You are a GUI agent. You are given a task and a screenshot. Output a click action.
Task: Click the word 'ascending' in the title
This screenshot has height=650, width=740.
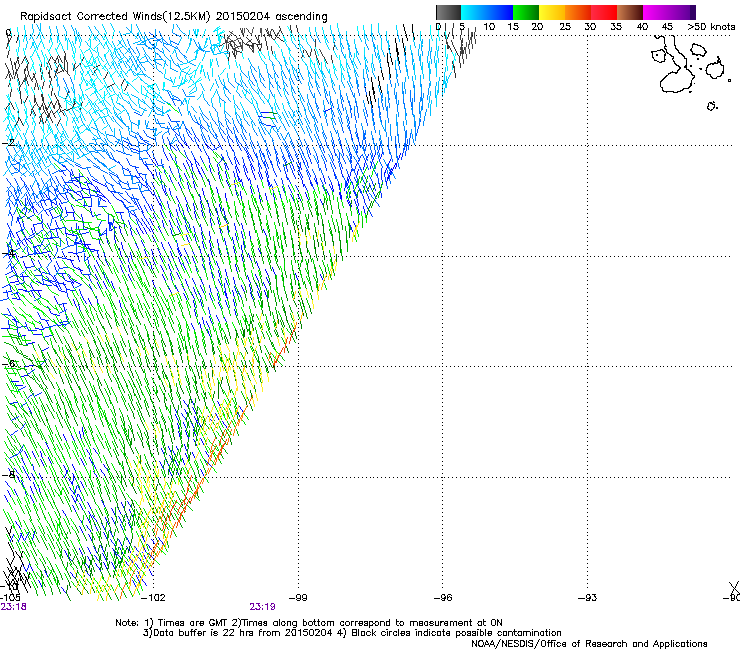tap(301, 17)
